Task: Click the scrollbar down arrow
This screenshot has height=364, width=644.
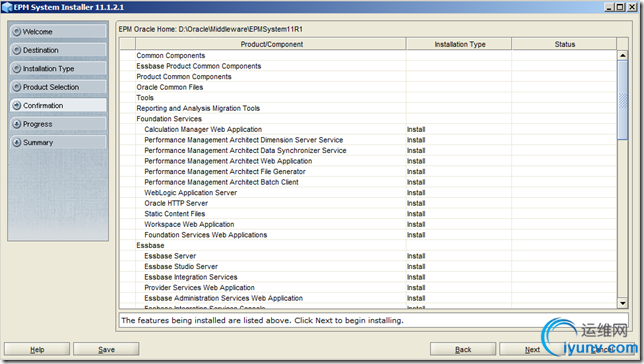Action: (623, 303)
